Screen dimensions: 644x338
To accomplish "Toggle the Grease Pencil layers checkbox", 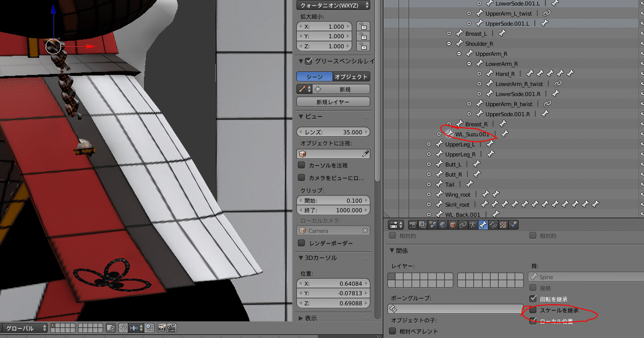I will pos(309,61).
